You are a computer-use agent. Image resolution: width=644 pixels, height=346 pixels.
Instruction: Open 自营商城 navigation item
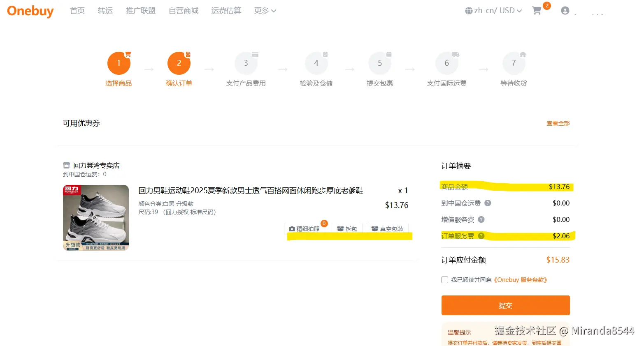click(x=184, y=11)
